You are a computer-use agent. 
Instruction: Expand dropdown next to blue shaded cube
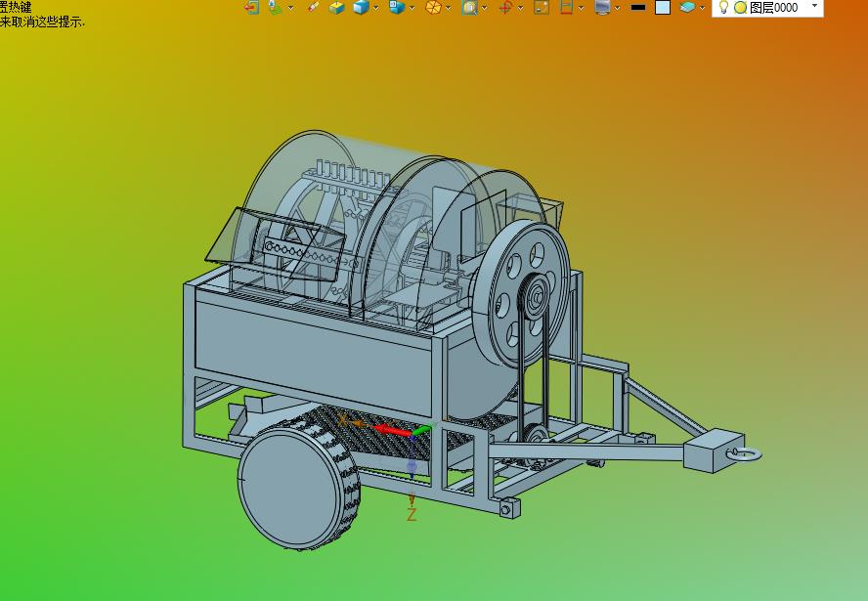point(376,8)
